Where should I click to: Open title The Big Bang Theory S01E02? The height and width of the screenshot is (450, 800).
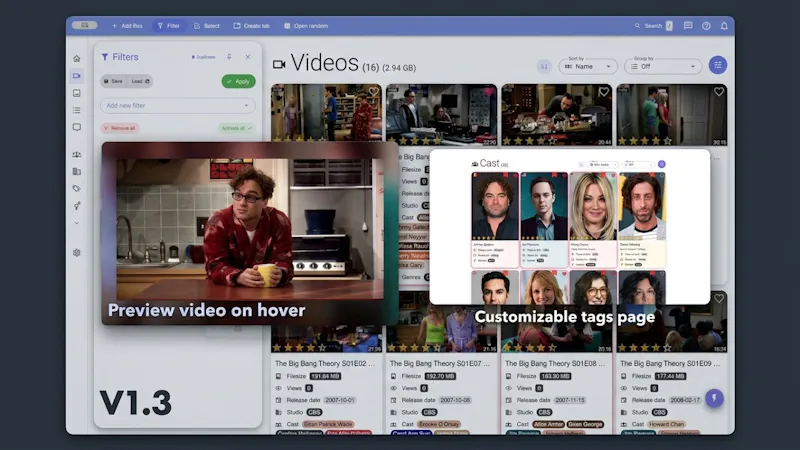[325, 363]
